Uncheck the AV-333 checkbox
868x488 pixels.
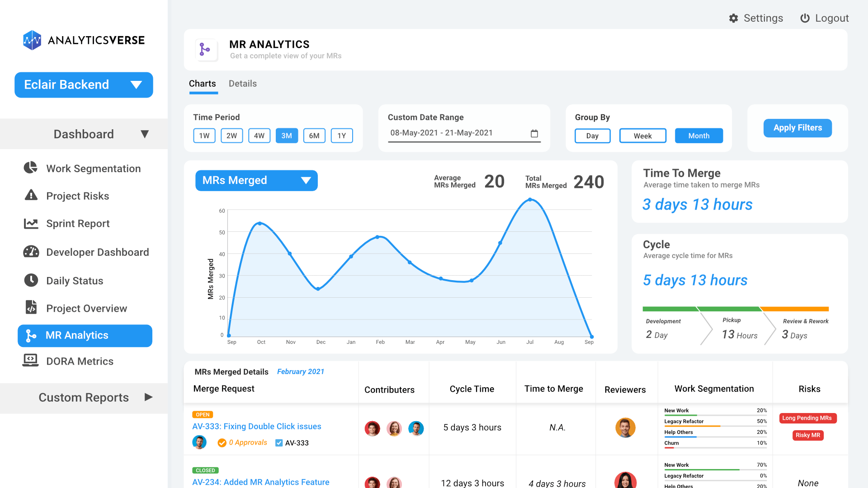pos(279,443)
